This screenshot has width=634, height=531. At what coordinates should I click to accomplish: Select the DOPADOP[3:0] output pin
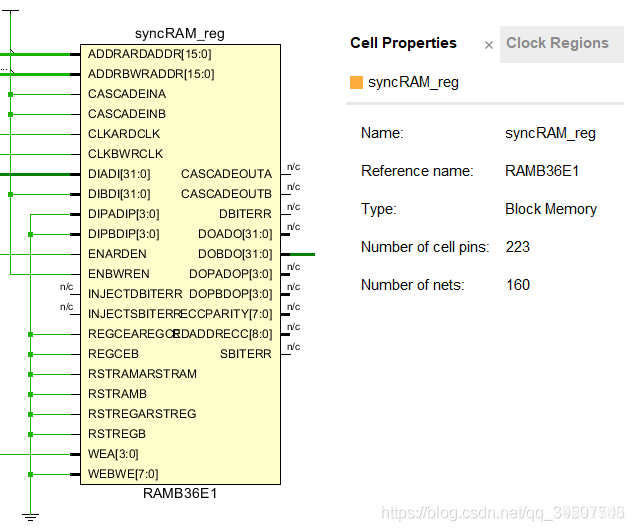(231, 274)
